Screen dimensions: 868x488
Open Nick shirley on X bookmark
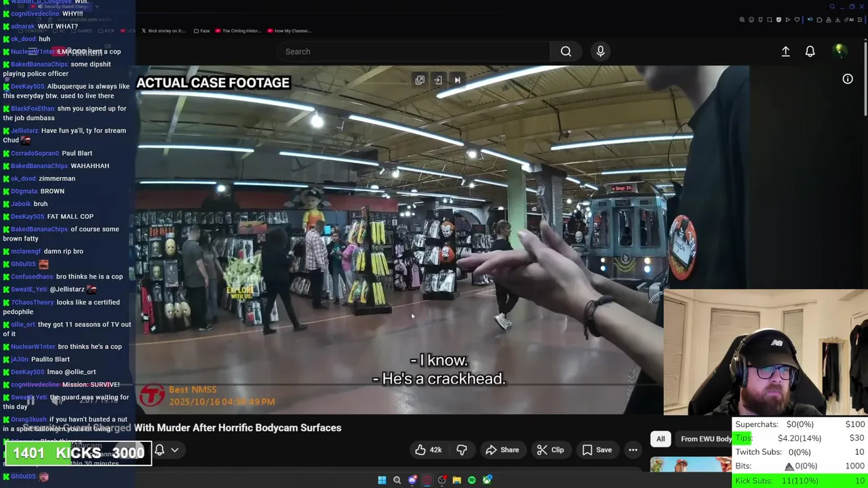point(163,30)
